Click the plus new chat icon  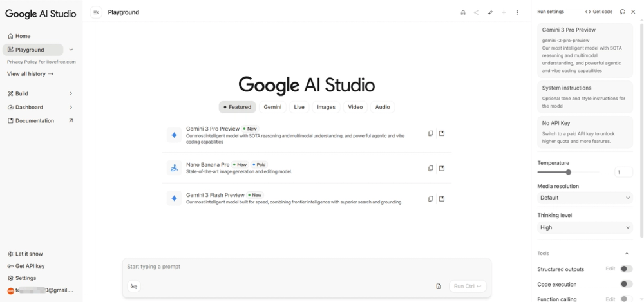(504, 12)
